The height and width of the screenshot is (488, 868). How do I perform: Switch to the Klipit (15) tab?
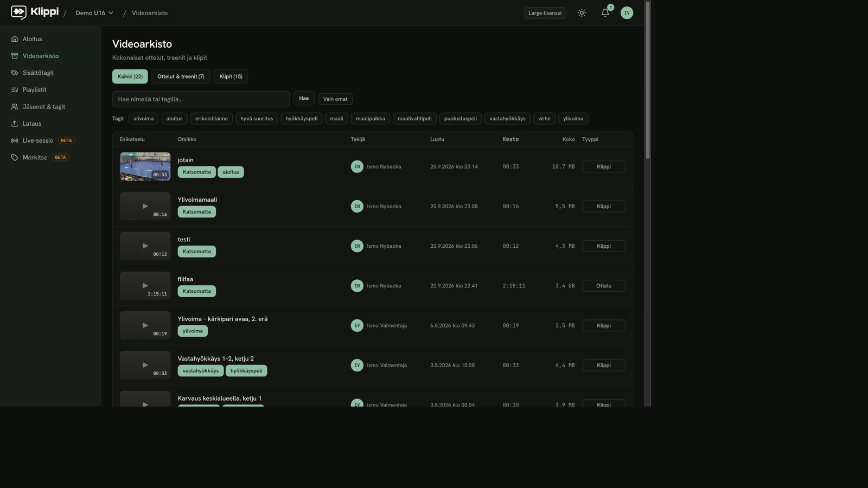tap(231, 76)
